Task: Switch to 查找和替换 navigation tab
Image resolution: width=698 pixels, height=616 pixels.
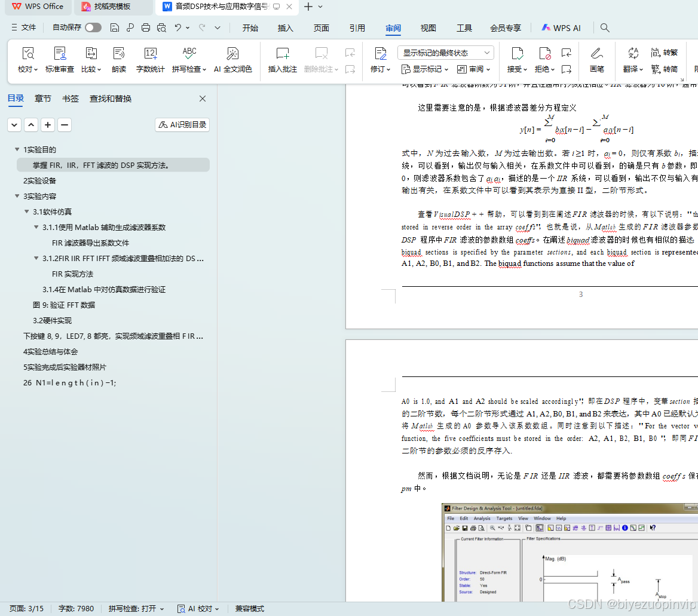Action: (x=111, y=99)
